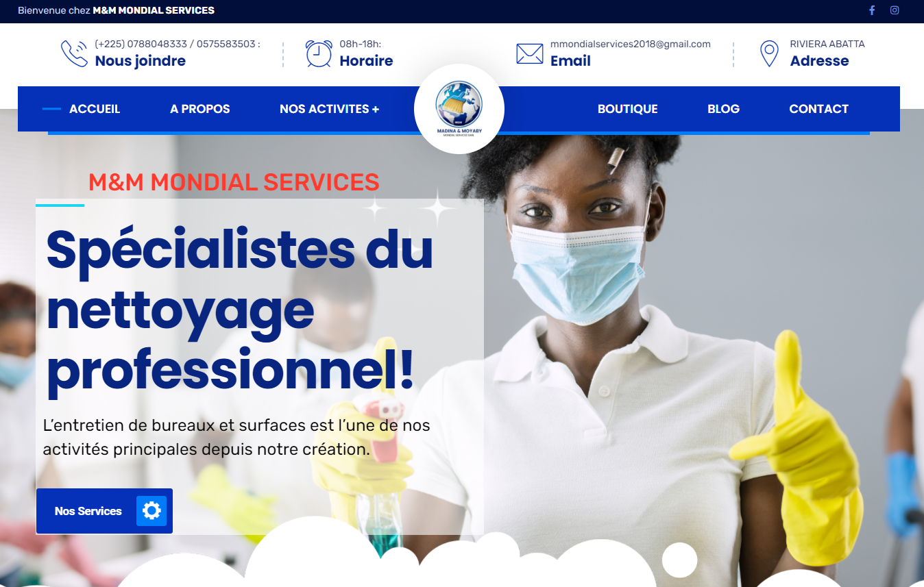The width and height of the screenshot is (924, 587).
Task: Go to the ACCUEIL menu item
Action: pyautogui.click(x=95, y=109)
